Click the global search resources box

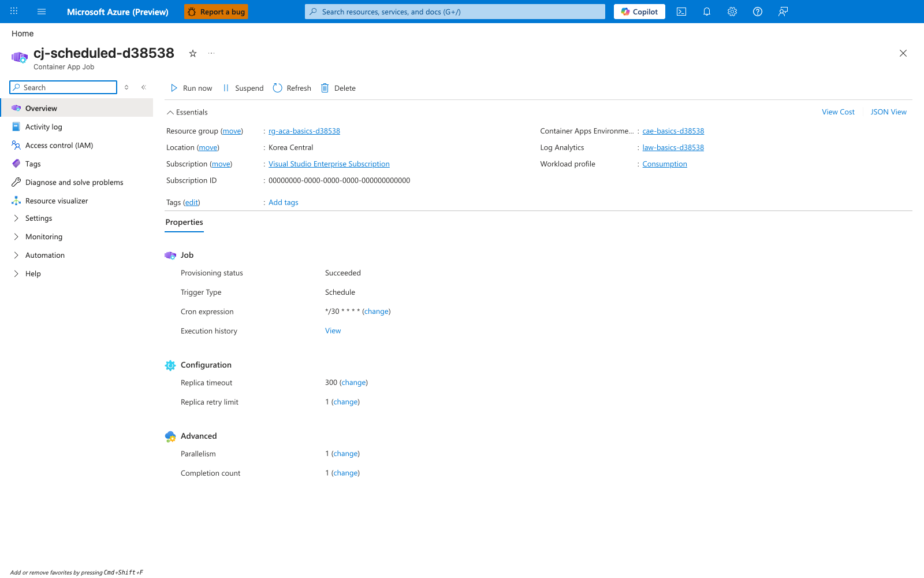[x=455, y=12]
